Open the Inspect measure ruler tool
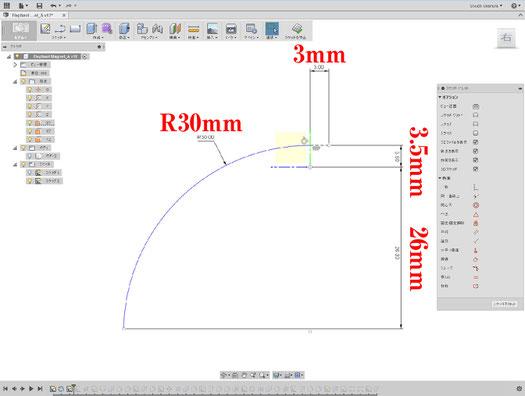This screenshot has width=525, height=396. pos(194,29)
